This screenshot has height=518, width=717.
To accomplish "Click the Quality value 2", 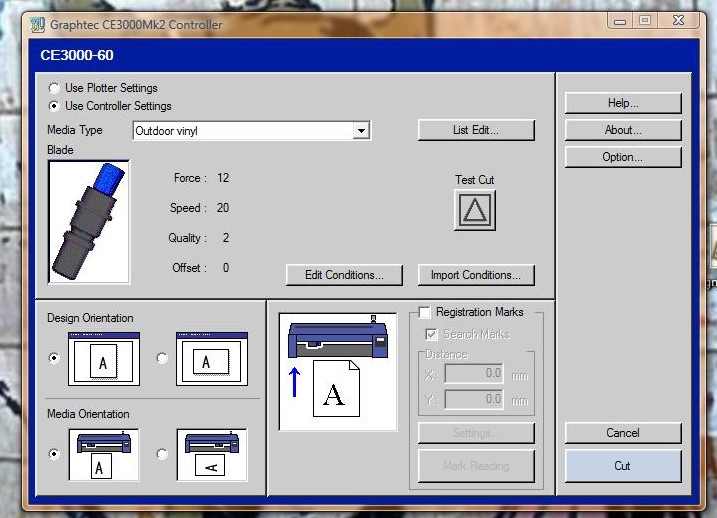I will coord(226,238).
